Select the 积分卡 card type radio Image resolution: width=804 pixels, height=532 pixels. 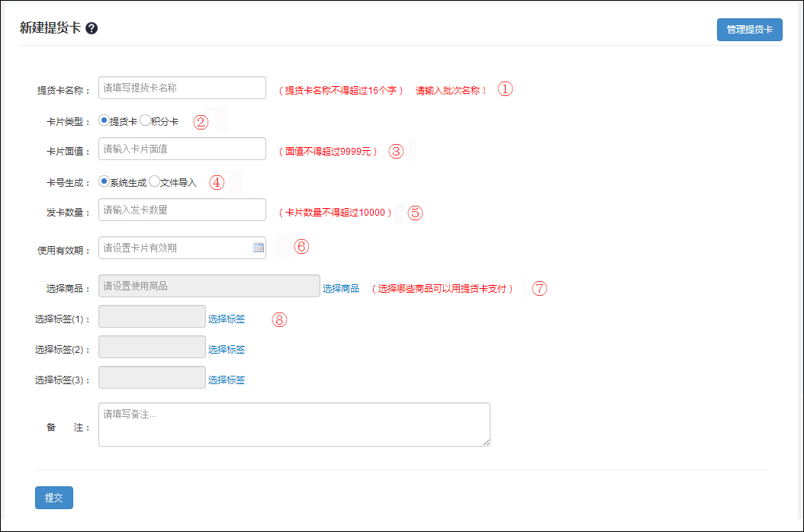[145, 120]
